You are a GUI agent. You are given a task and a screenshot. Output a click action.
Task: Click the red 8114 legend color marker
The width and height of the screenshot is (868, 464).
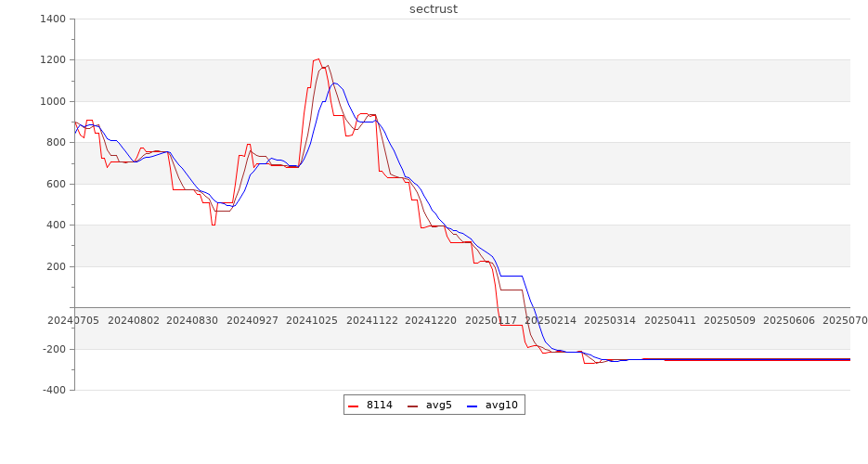click(x=353, y=406)
